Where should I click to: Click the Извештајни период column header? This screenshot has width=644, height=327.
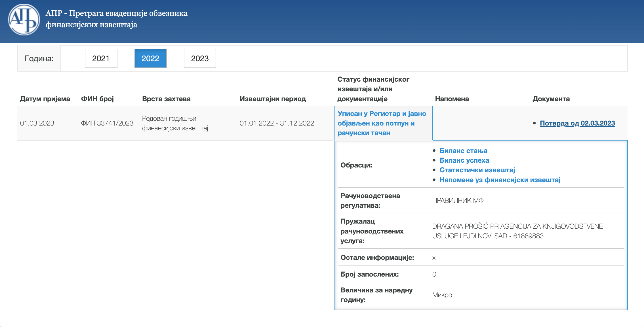273,99
